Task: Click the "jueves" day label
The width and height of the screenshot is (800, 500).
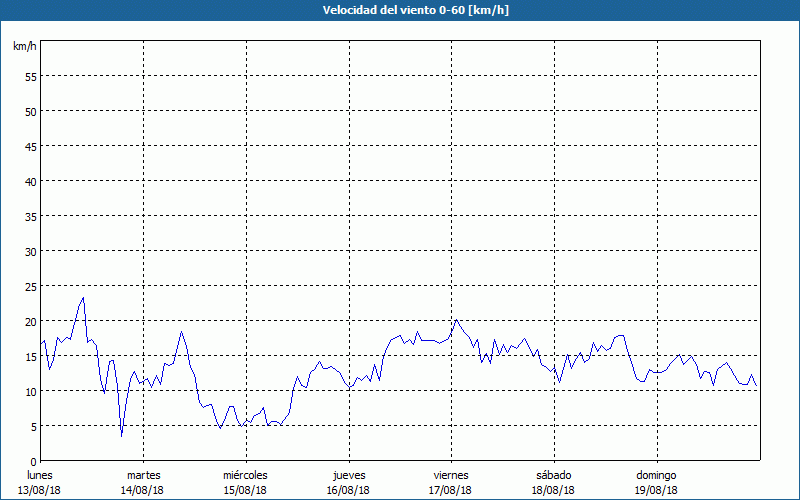Action: coord(348,475)
